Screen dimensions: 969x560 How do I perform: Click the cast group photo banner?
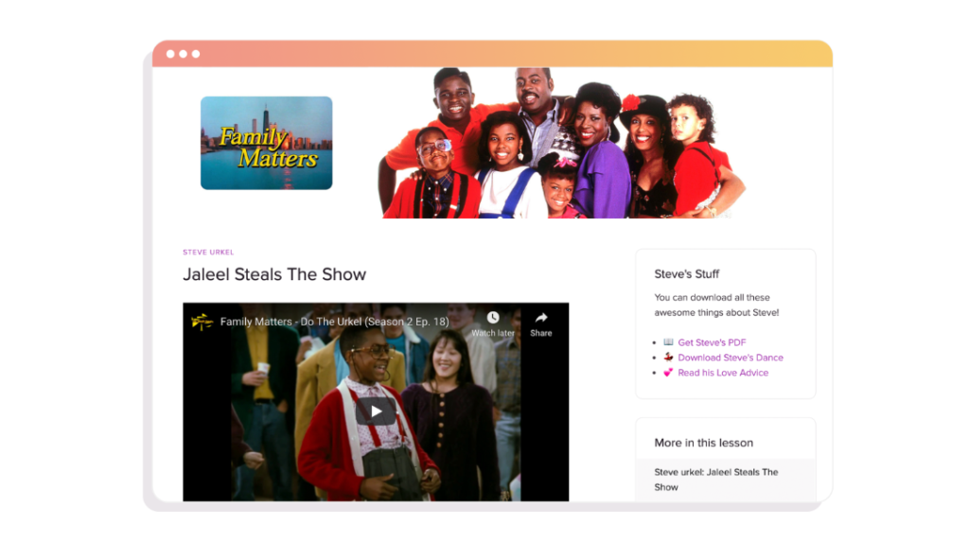point(562,144)
